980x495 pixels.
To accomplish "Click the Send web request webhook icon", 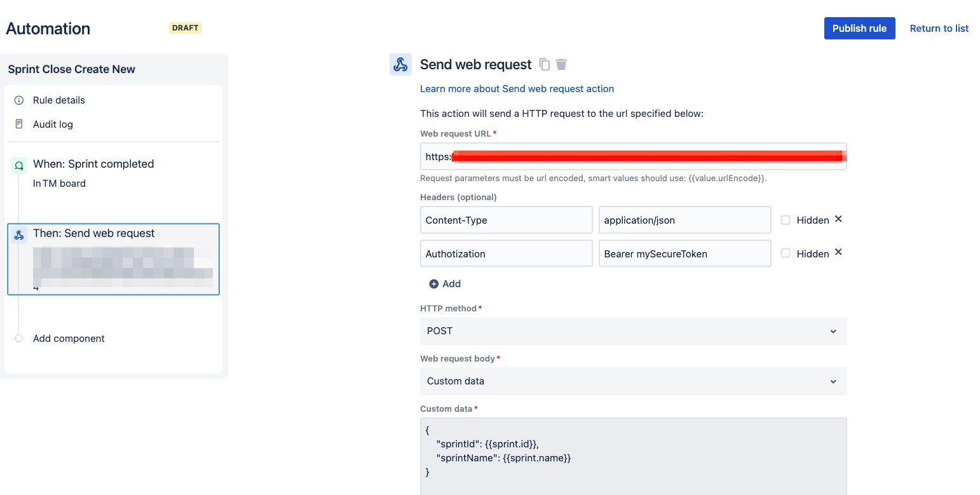I will [400, 64].
